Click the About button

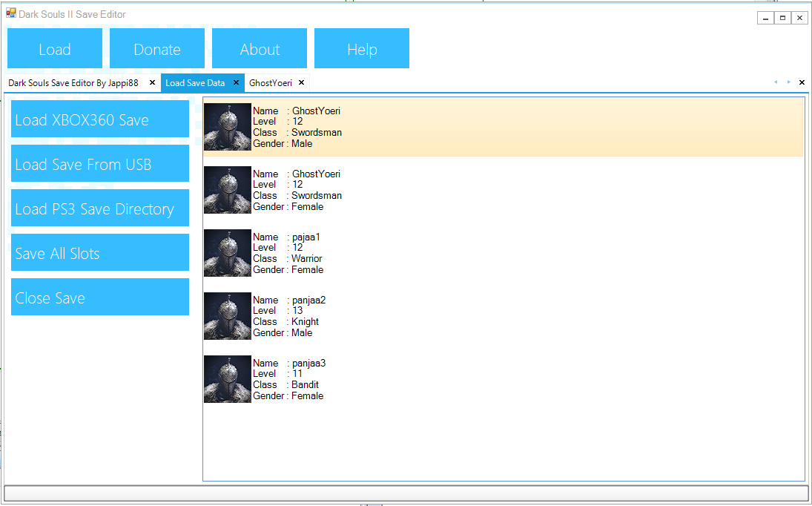[x=260, y=48]
